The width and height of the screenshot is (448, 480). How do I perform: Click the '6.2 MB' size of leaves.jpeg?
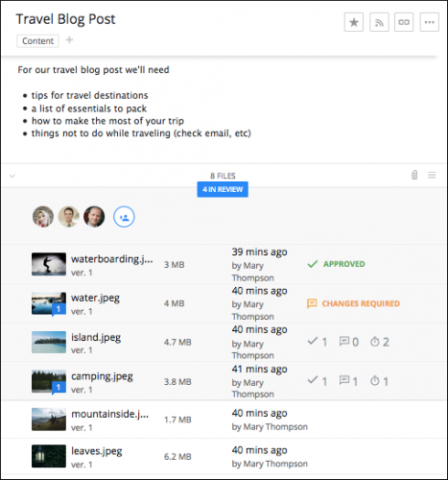[177, 457]
